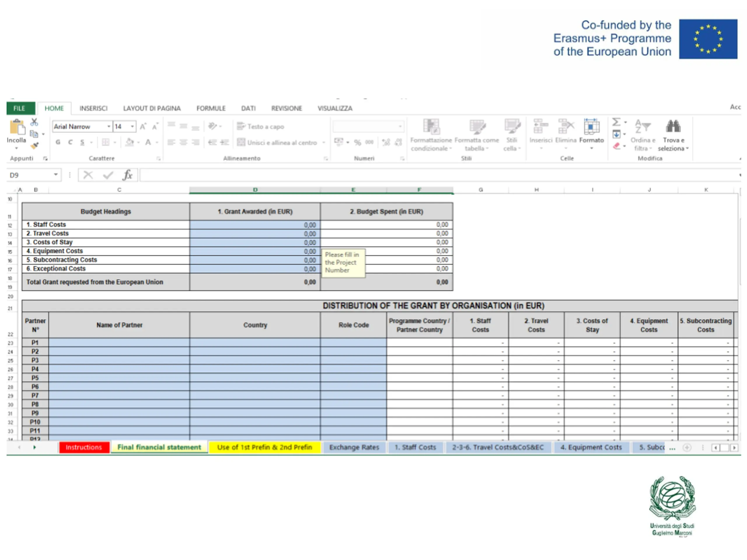Open the Exchange Rates sheet tab
The height and width of the screenshot is (560, 747).
tap(354, 447)
